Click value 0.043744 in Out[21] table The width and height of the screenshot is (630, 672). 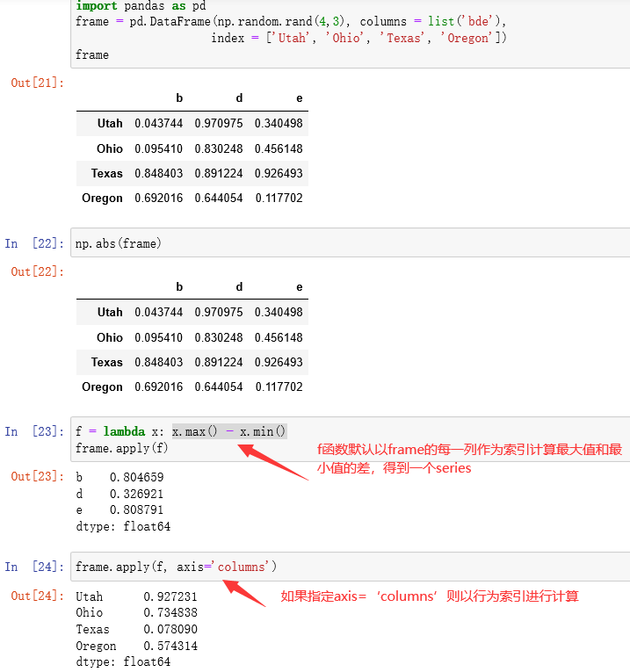click(158, 124)
